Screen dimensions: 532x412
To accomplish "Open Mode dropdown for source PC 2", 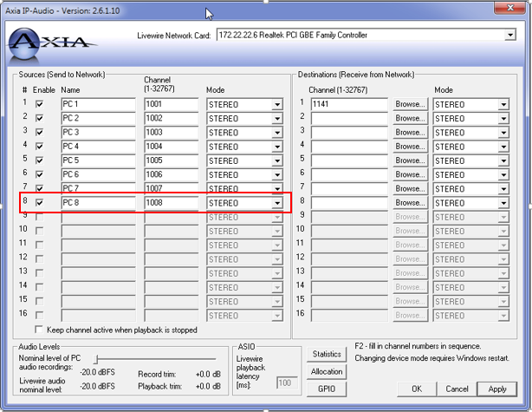I will pyautogui.click(x=277, y=119).
